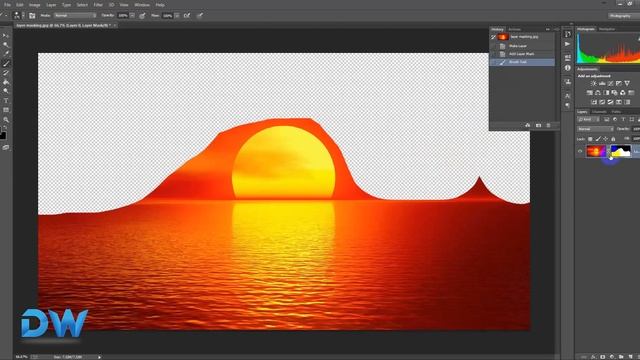Toggle lock transparent pixels

coord(590,139)
